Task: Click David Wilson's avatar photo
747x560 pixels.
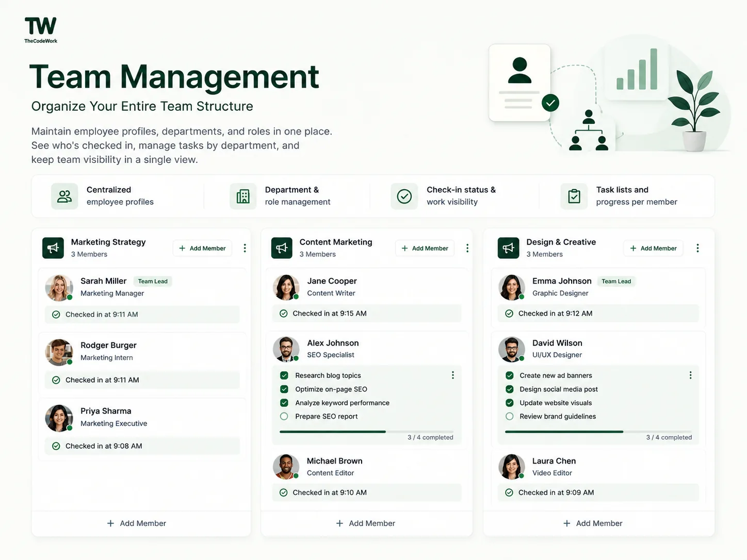Action: [512, 349]
